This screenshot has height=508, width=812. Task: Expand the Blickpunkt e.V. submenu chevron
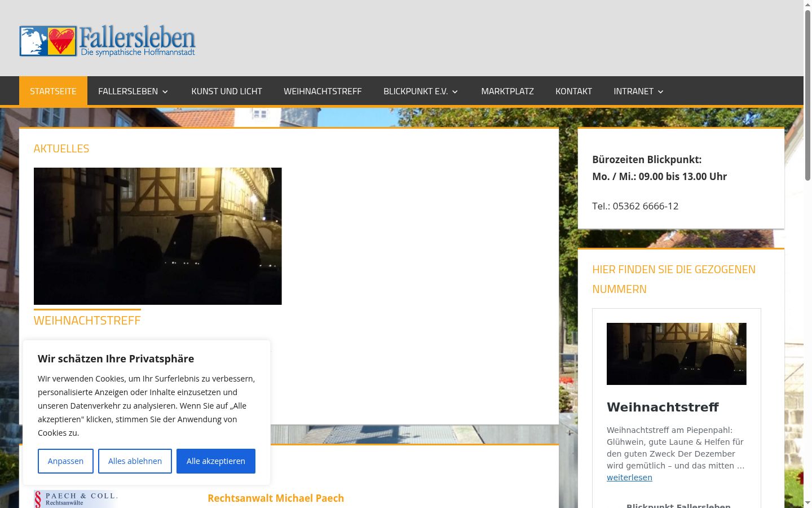tap(455, 91)
